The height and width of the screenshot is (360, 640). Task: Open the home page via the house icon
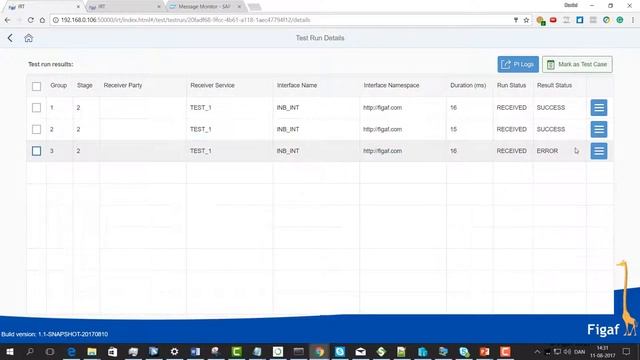click(28, 38)
